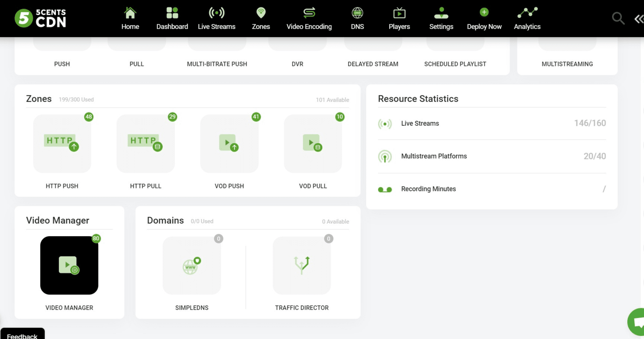
Task: Click the search magnifier icon
Action: pyautogui.click(x=618, y=18)
